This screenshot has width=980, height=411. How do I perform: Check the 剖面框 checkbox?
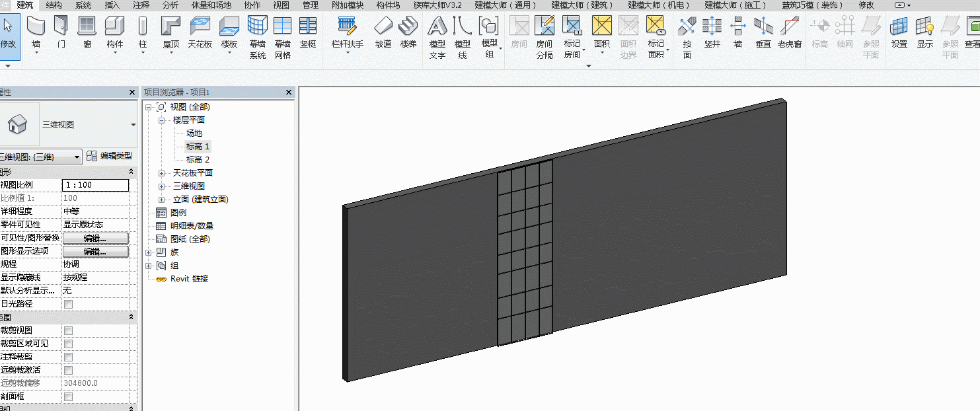point(69,396)
